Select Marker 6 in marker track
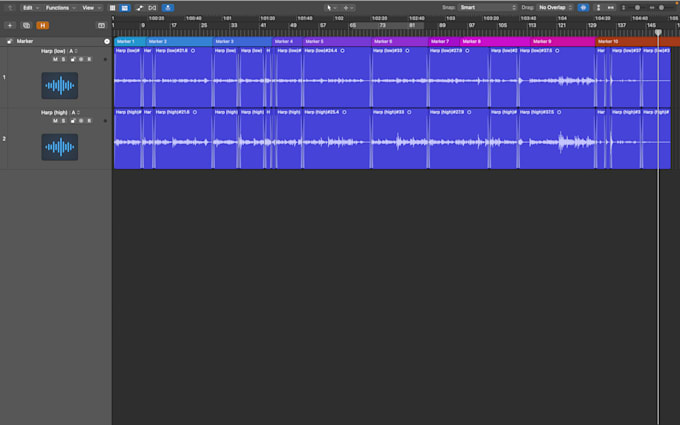Image resolution: width=680 pixels, height=425 pixels. click(x=399, y=42)
